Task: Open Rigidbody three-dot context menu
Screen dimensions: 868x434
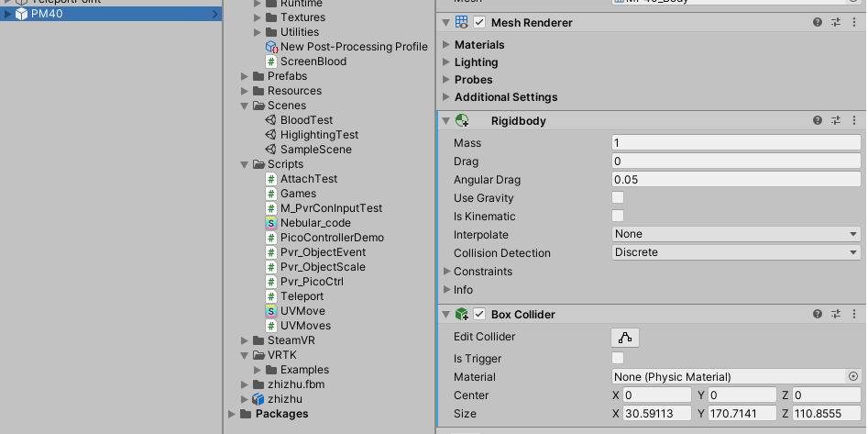Action: coord(854,120)
